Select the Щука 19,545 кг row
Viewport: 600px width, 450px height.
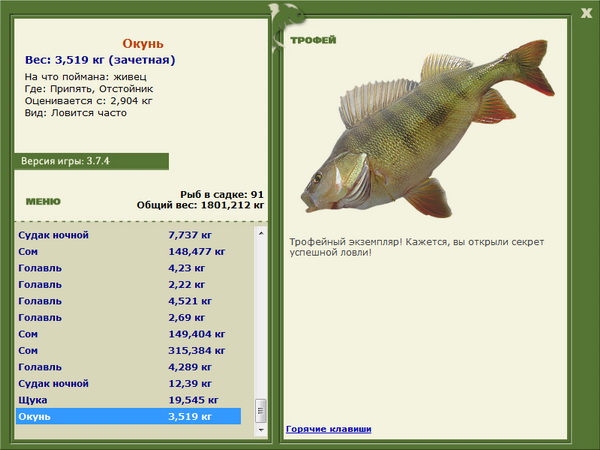click(129, 400)
